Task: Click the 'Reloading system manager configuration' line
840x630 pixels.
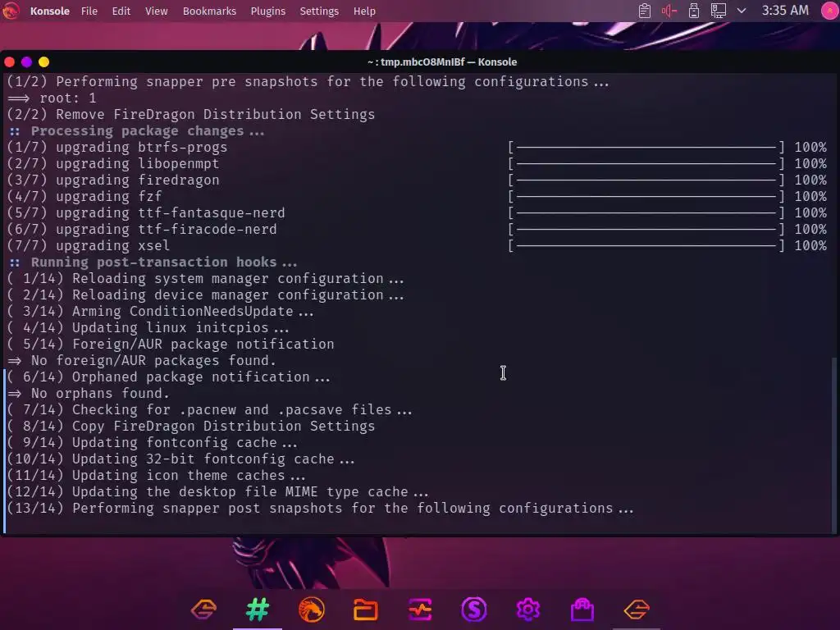Action: click(206, 279)
